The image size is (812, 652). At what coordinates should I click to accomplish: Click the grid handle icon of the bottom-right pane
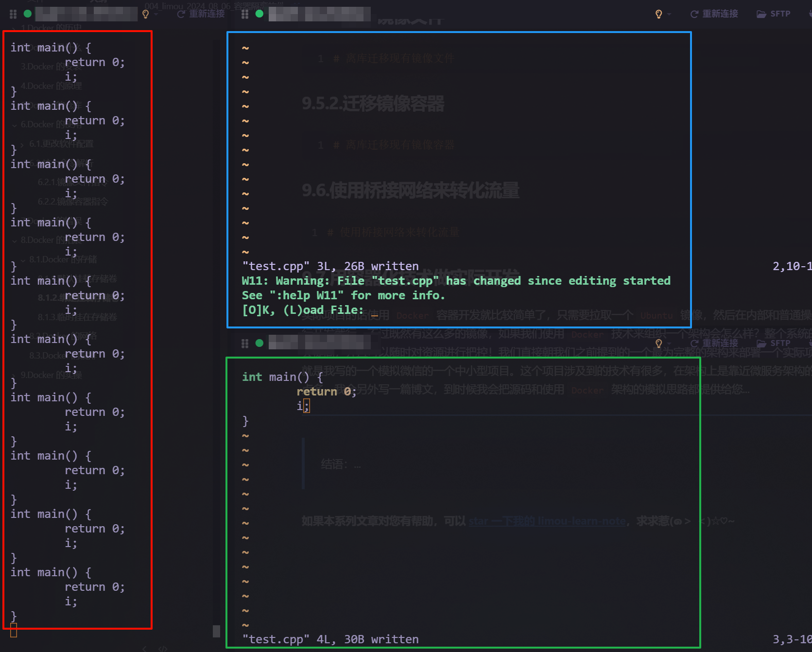click(245, 343)
